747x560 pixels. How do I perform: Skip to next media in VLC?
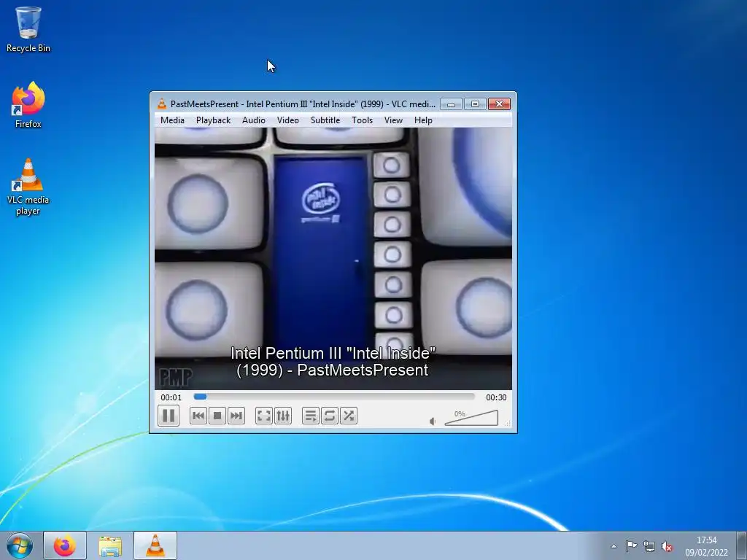point(236,416)
